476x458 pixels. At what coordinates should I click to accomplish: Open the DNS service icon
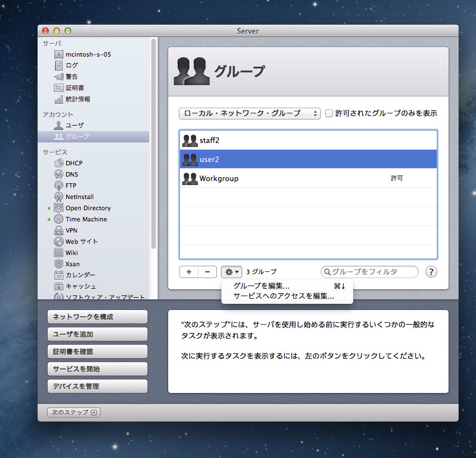click(x=59, y=174)
